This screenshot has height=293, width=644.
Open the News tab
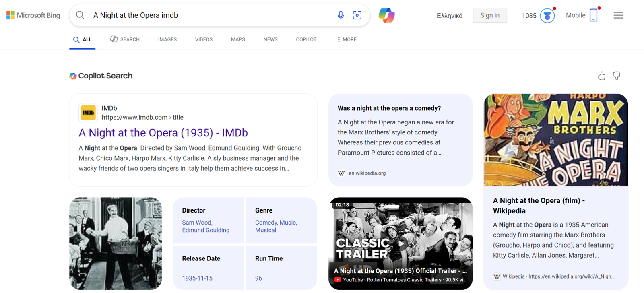270,39
